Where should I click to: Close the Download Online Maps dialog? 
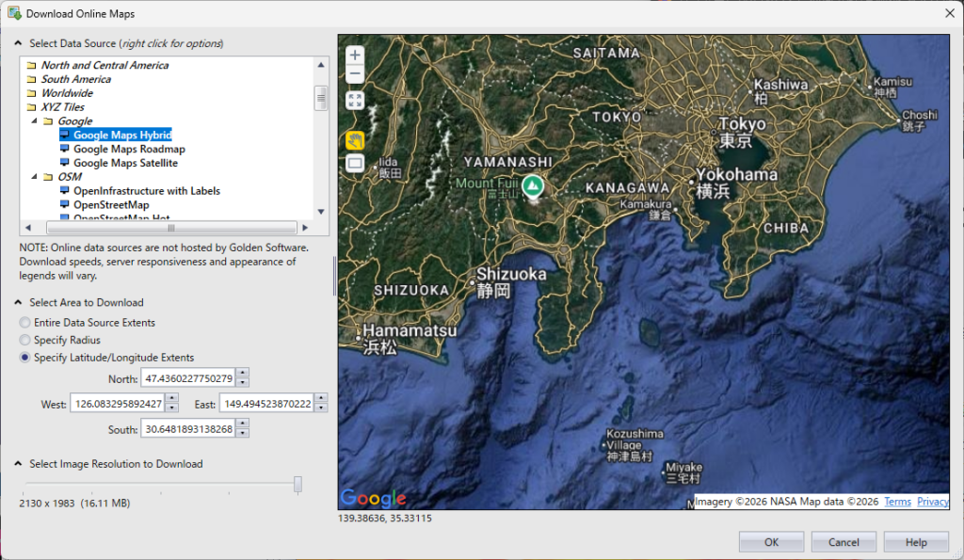[x=949, y=13]
